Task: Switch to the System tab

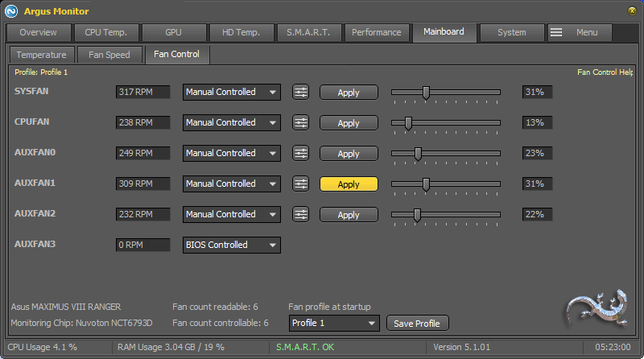Action: coord(512,32)
